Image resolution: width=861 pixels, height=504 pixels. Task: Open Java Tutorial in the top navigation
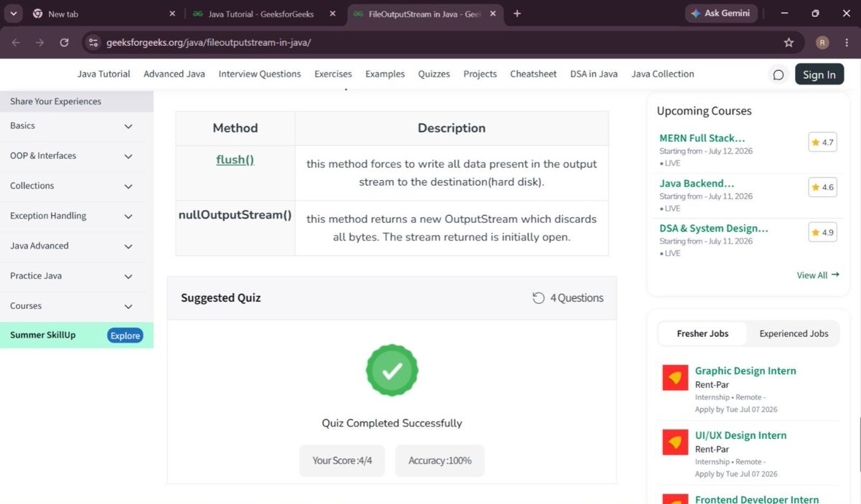click(x=104, y=74)
